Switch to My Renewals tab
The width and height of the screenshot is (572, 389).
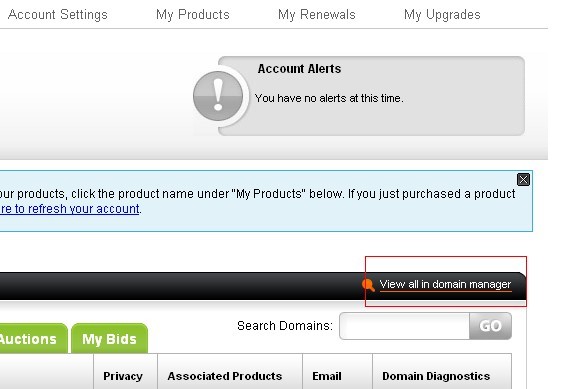point(317,15)
